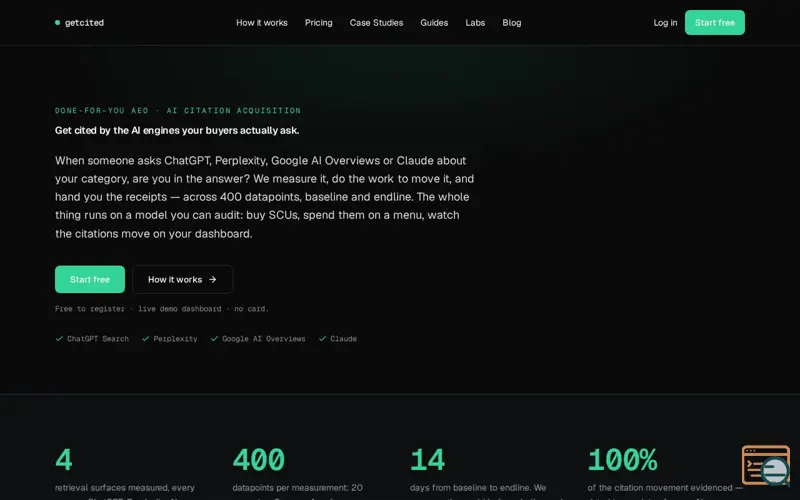Open the floating browser widget icon
Viewport: 800px width, 500px height.
[x=766, y=465]
